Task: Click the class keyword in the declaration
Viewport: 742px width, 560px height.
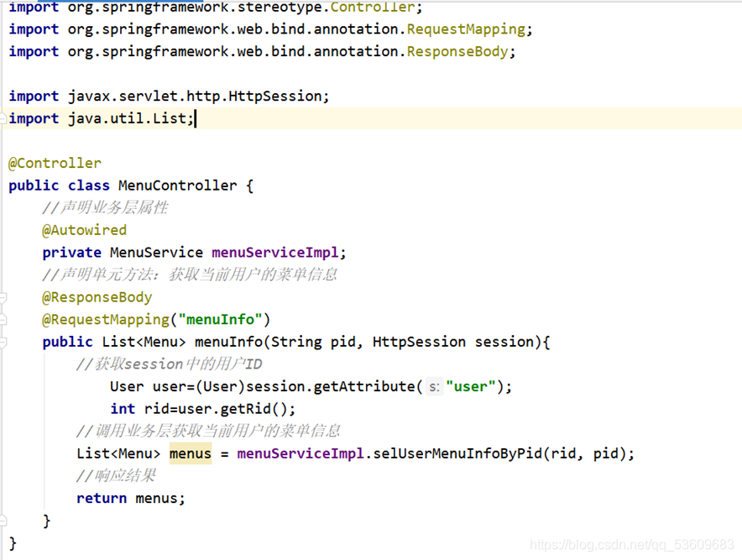Action: click(88, 186)
